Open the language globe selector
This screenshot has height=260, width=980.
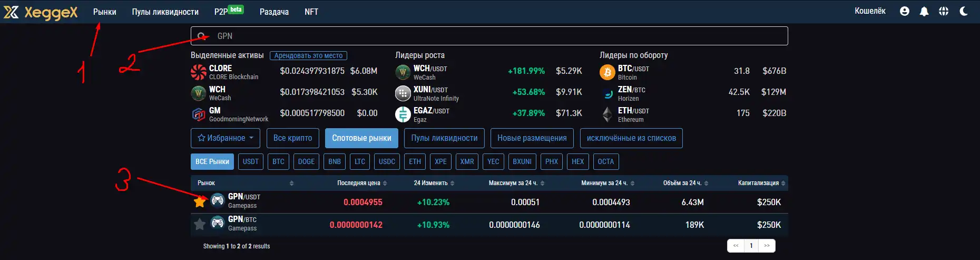click(944, 11)
